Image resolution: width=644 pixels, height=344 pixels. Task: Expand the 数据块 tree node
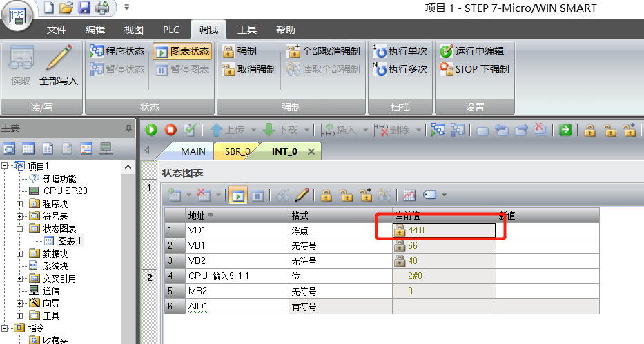[19, 254]
